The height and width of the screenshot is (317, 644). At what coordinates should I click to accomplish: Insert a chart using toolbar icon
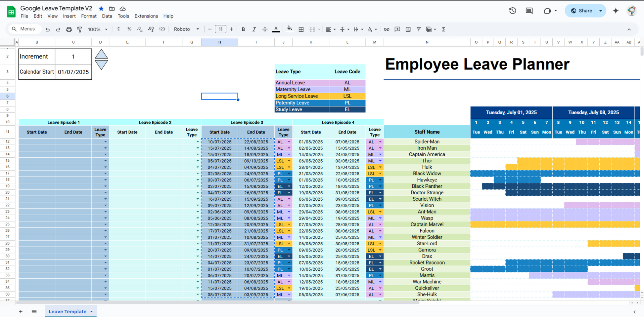click(408, 29)
